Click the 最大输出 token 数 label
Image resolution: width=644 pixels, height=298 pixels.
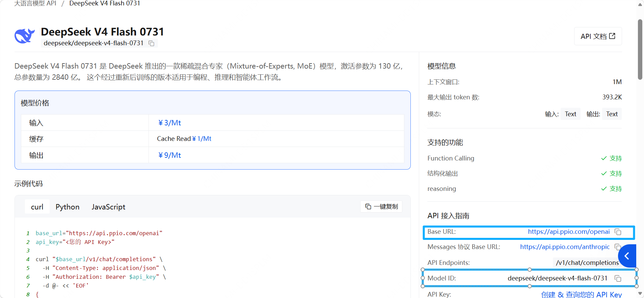point(453,97)
